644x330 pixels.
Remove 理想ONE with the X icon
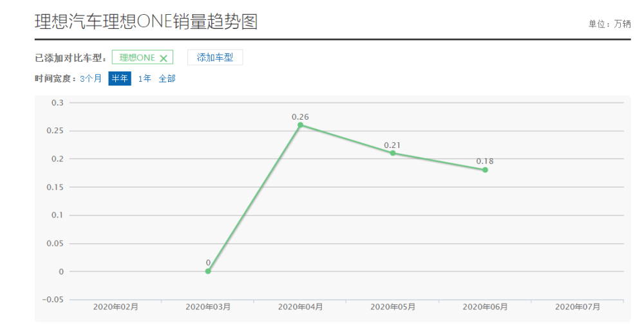click(164, 58)
